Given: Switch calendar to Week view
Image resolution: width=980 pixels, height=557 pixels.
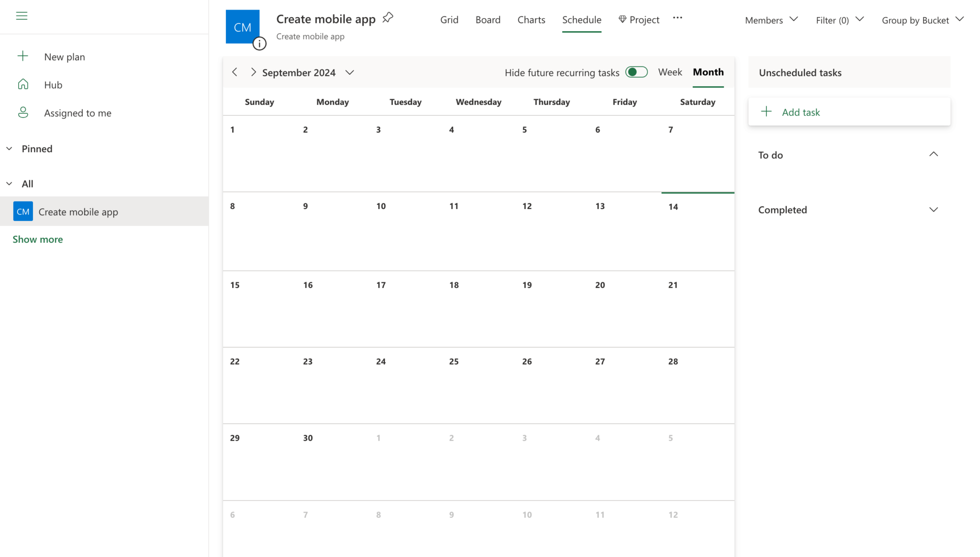Looking at the screenshot, I should click(x=670, y=72).
